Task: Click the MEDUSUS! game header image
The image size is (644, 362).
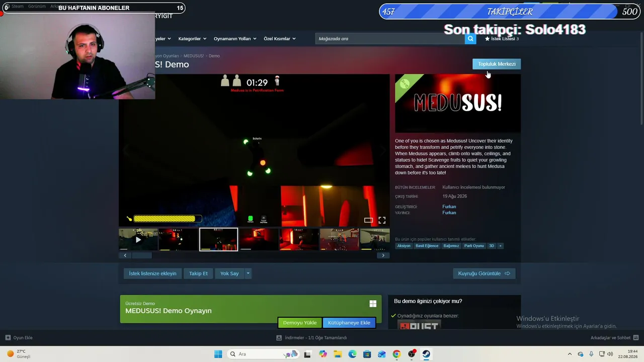Action: pos(458,104)
